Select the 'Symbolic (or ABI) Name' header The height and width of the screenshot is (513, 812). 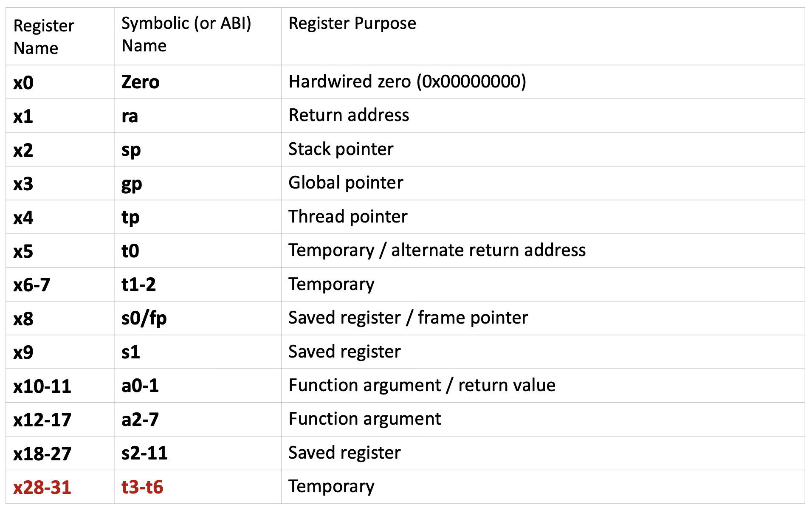coord(186,34)
